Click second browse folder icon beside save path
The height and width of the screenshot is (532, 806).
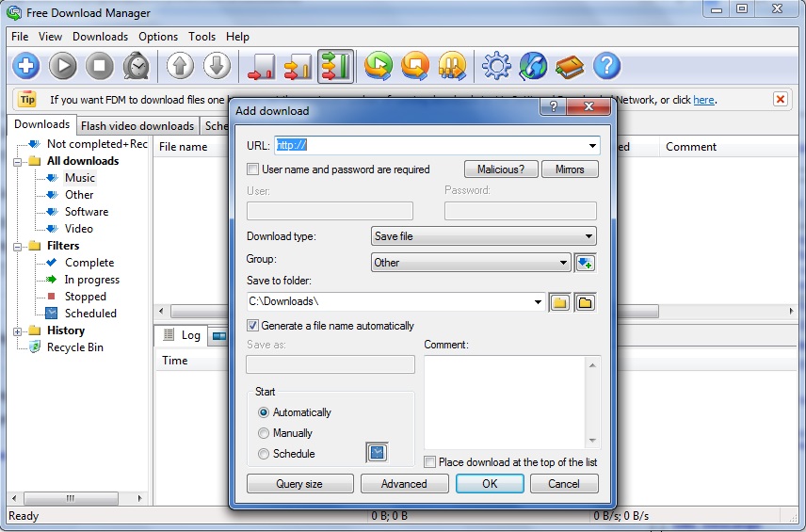tap(585, 302)
